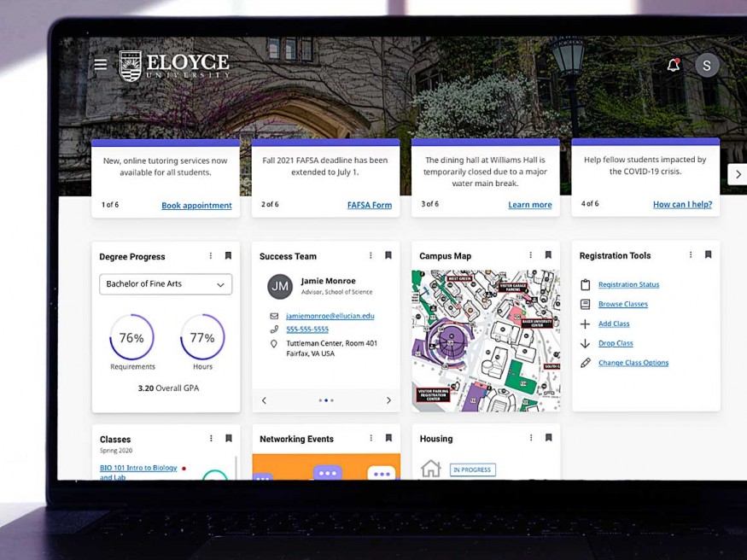Viewport: 747px width, 560px height.
Task: Click the 76% Requirements progress circle
Action: [131, 338]
